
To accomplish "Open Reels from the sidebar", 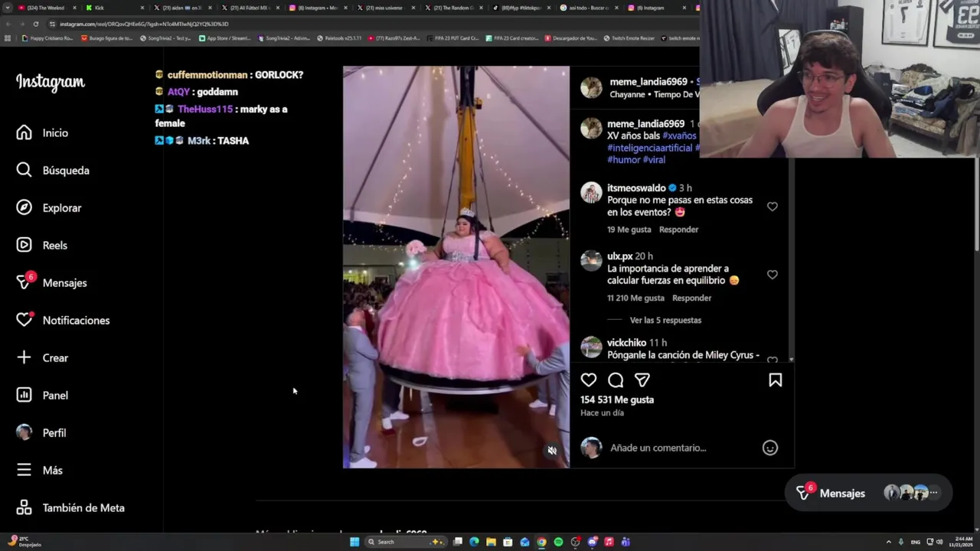I will (x=42, y=246).
